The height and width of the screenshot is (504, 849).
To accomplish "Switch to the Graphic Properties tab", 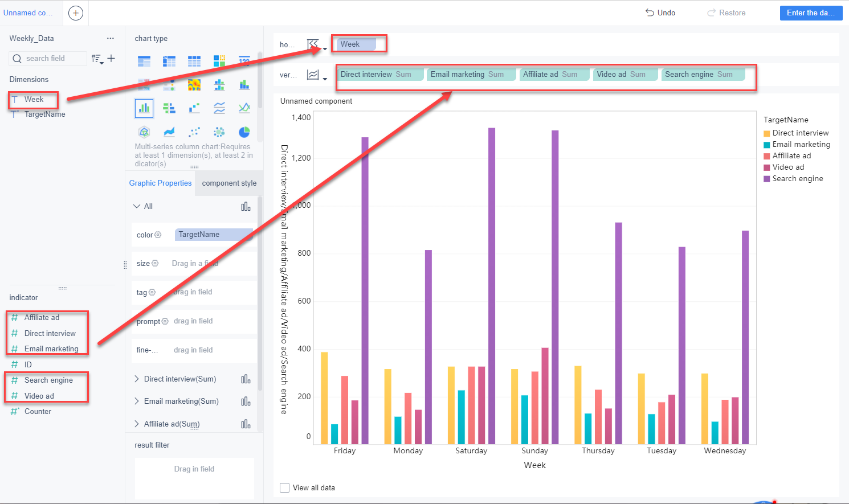I will coord(160,183).
